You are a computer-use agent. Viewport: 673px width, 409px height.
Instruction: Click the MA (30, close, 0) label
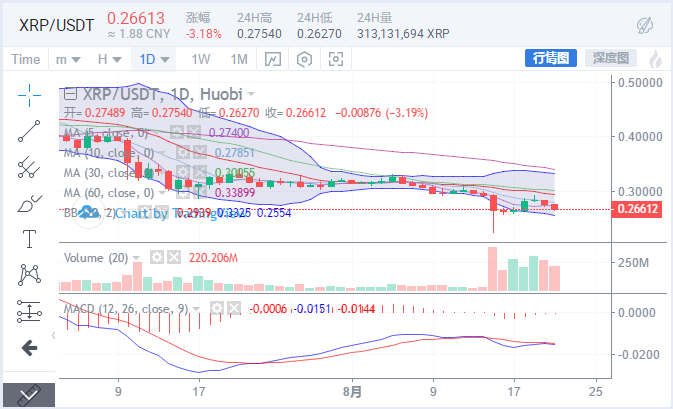click(x=109, y=173)
